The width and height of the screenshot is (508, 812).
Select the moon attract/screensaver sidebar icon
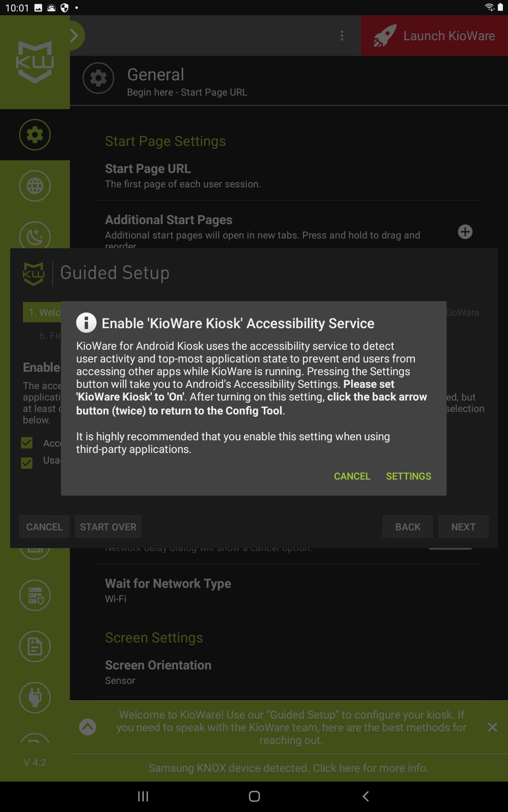35,236
